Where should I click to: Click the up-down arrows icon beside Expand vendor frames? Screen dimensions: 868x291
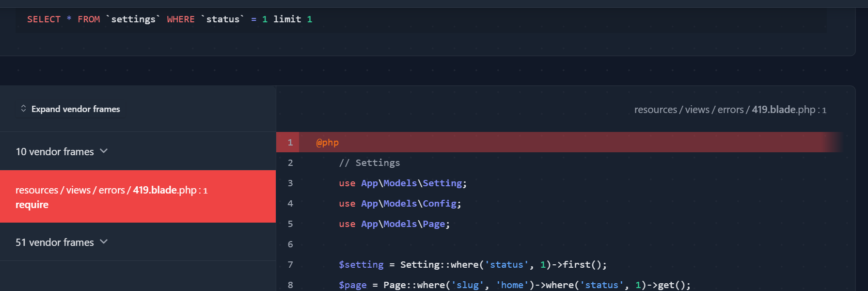point(23,109)
